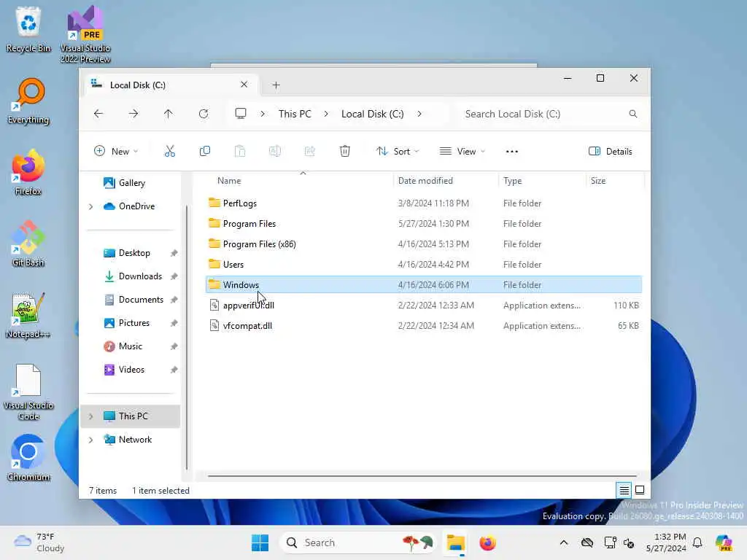
Task: Expand chevron after Local Disk (C:) breadcrumb
Action: coord(419,114)
